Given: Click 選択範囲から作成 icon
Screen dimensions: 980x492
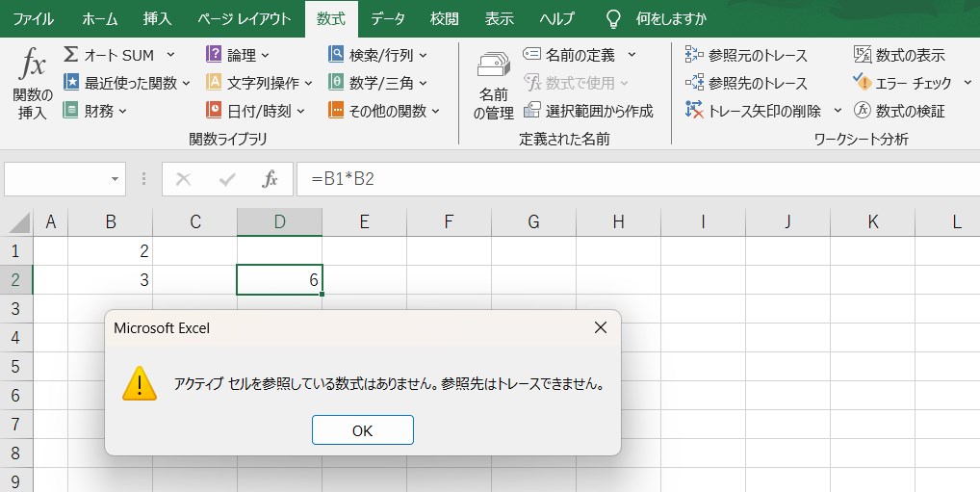Looking at the screenshot, I should [531, 111].
